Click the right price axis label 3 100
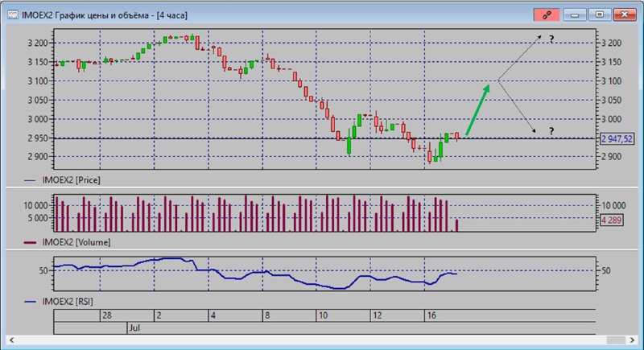The image size is (644, 350). tap(612, 81)
